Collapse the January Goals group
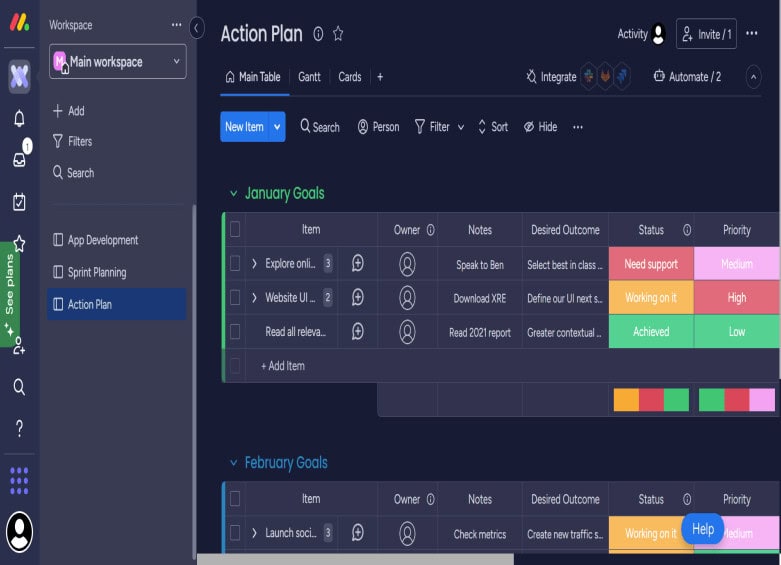Viewport: 781px width, 565px height. (x=233, y=193)
